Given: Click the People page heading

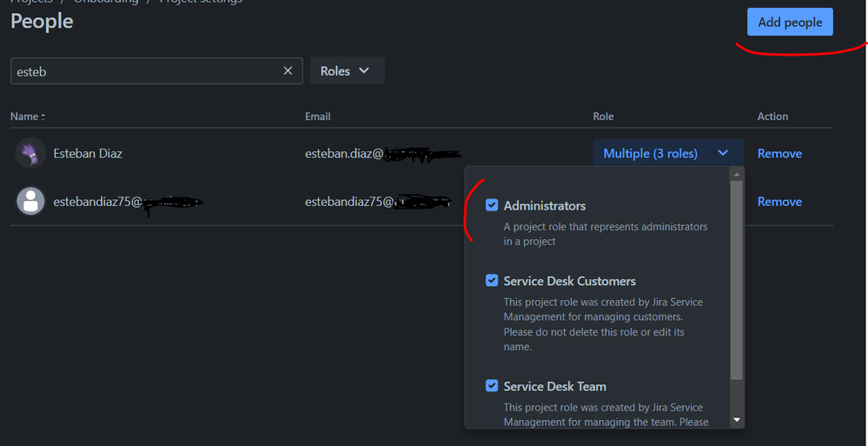Looking at the screenshot, I should (x=42, y=21).
